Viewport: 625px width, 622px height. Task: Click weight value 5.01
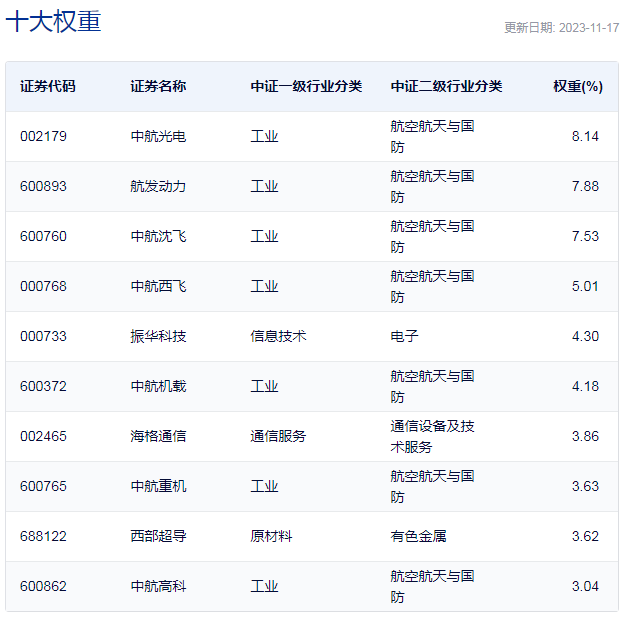585,286
